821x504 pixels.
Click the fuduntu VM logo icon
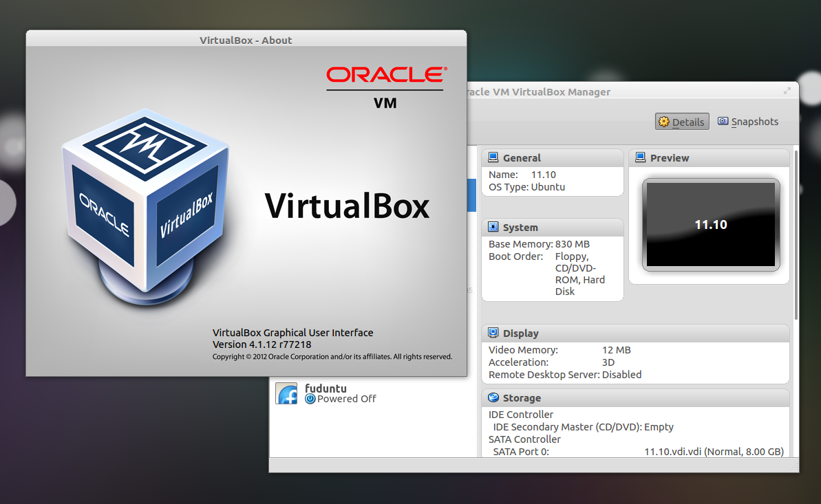point(286,393)
